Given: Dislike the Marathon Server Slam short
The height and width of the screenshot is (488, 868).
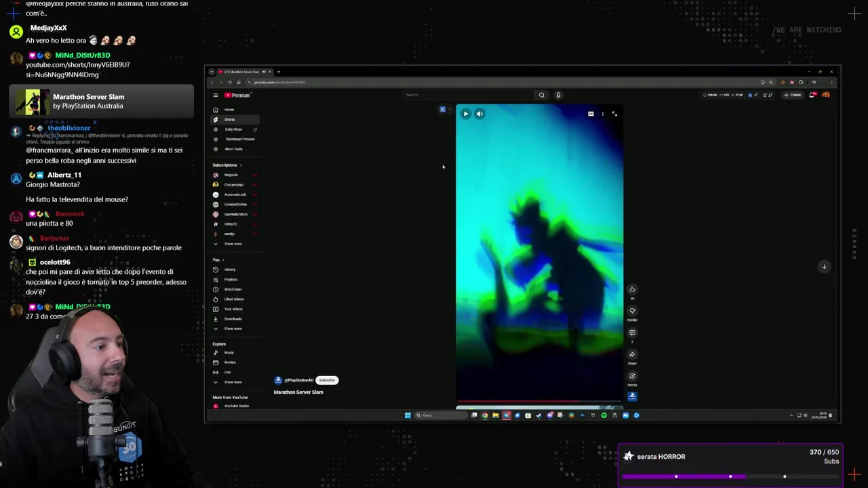Looking at the screenshot, I should click(632, 311).
